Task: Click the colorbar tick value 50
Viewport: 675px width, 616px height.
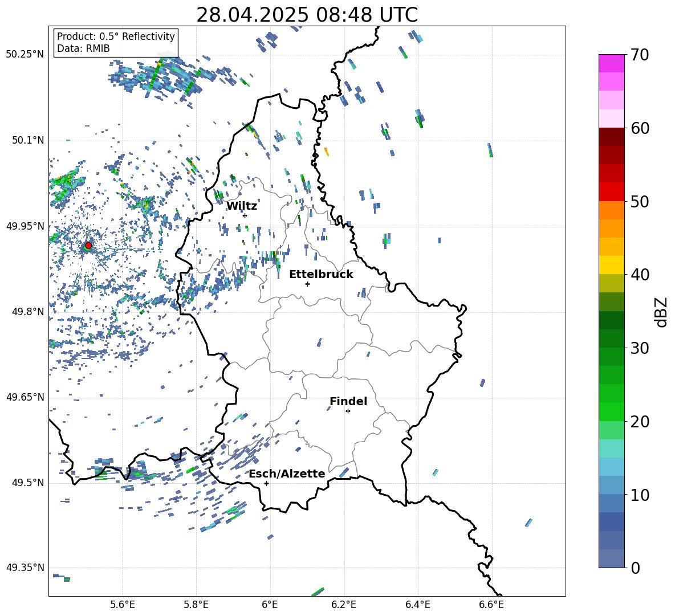Action: coord(640,202)
